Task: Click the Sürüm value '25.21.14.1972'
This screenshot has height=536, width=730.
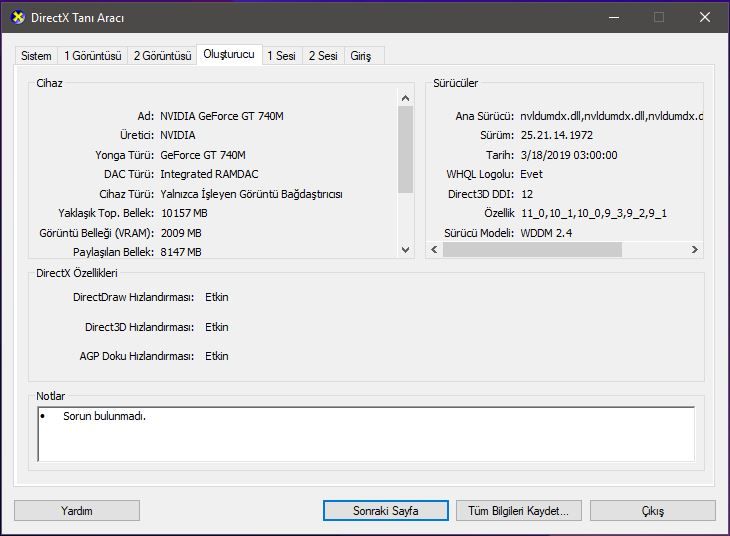Action: point(556,135)
